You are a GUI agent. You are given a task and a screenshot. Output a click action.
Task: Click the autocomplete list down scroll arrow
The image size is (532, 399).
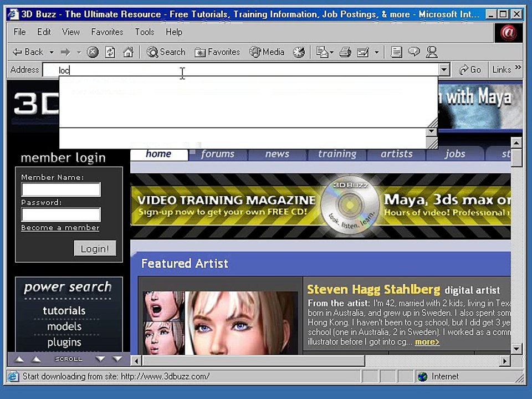(432, 131)
